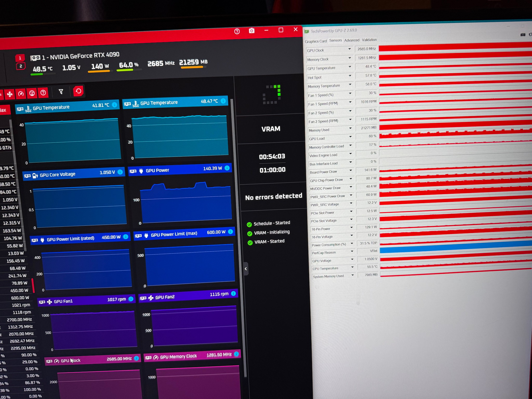Open the GPU Clock sensor dropdown
Viewport: 532px width, 399px height.
coord(349,49)
